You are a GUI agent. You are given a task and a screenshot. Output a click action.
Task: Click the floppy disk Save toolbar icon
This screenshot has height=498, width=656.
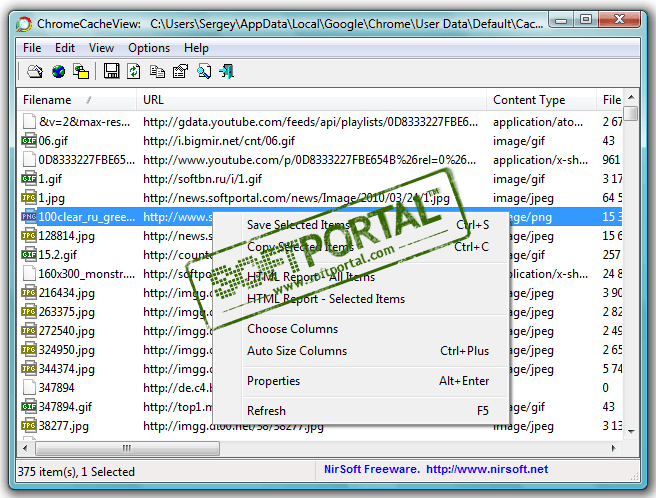tap(111, 71)
